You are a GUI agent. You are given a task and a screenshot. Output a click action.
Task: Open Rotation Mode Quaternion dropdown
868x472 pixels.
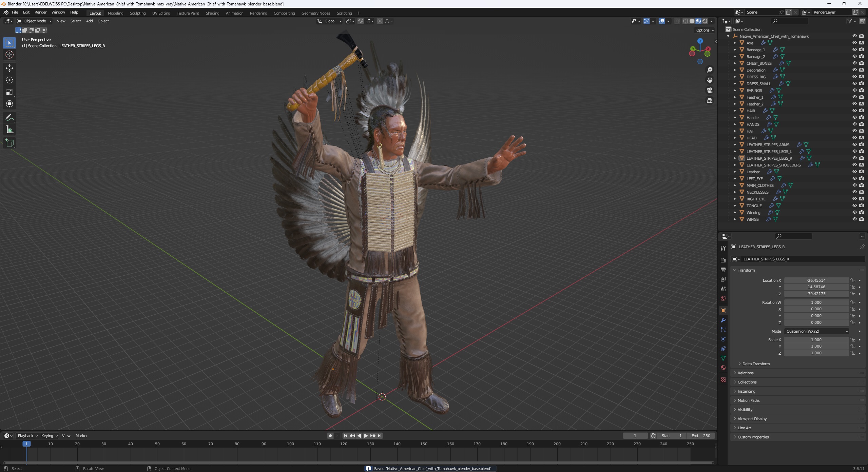[x=816, y=331]
